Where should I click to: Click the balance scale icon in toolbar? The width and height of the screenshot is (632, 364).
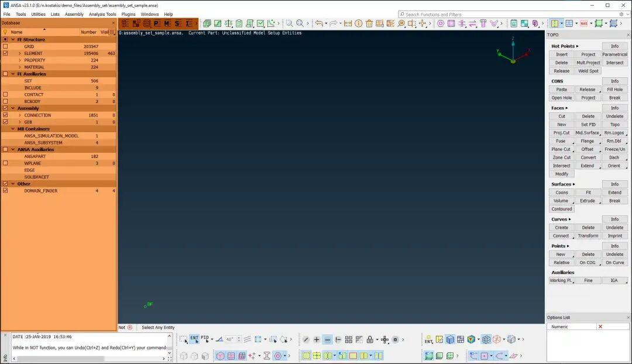pyautogui.click(x=228, y=23)
